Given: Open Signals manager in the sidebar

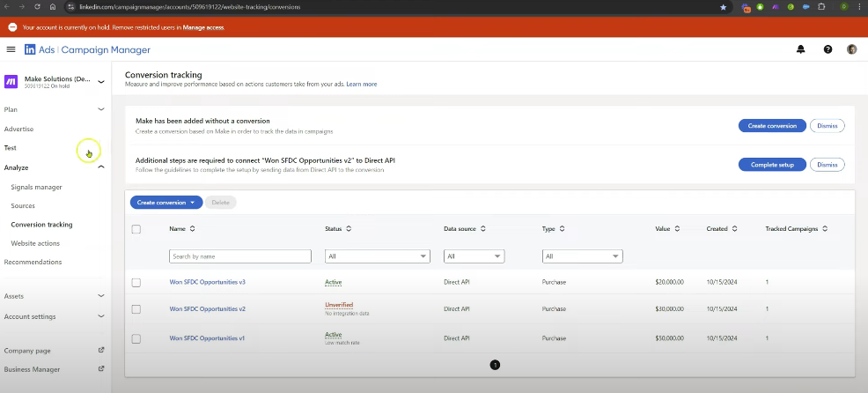Looking at the screenshot, I should coord(37,188).
